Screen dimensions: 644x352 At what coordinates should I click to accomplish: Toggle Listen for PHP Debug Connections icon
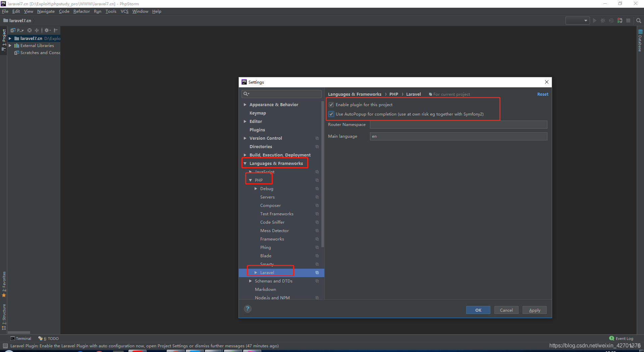(620, 20)
